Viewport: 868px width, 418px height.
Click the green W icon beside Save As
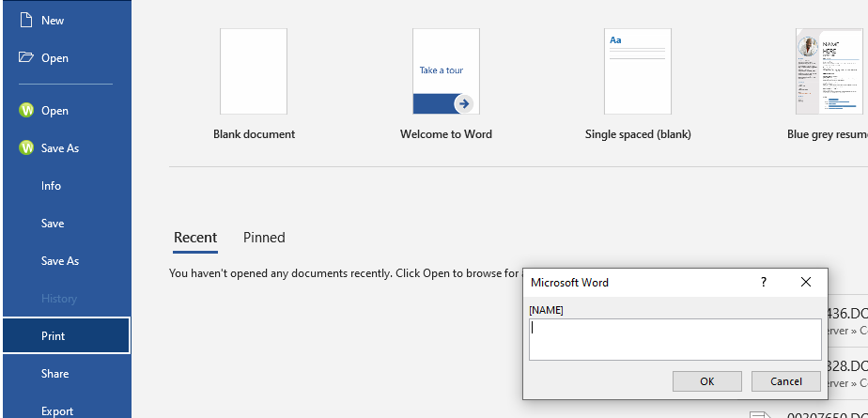26,147
